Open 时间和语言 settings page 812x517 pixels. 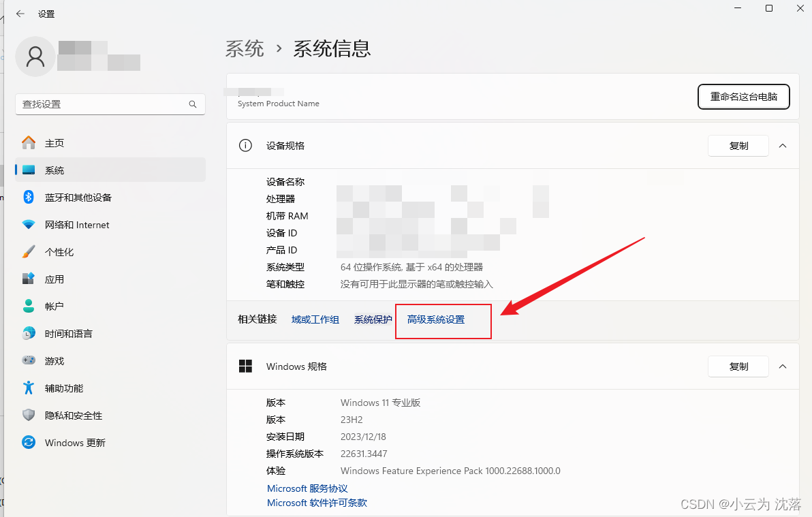click(110, 334)
